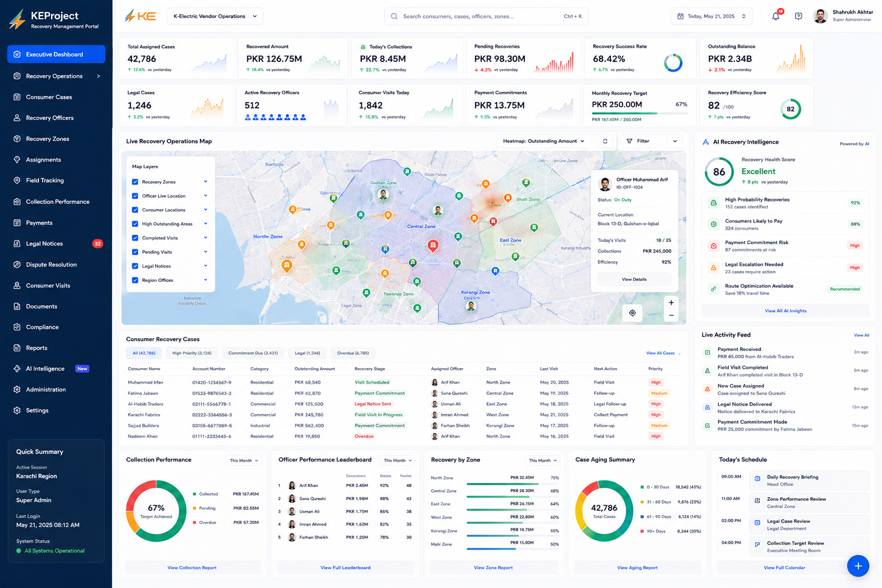Click the blue floating plus button

click(x=858, y=566)
